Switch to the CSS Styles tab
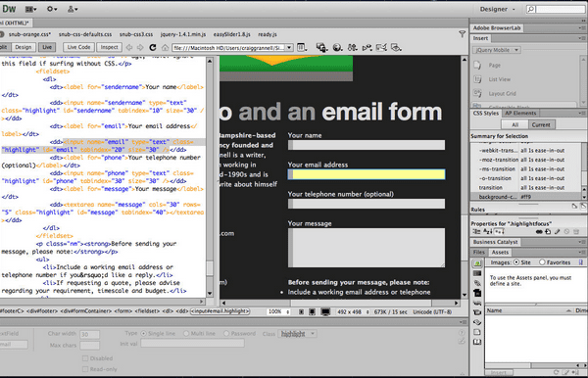 pyautogui.click(x=486, y=114)
